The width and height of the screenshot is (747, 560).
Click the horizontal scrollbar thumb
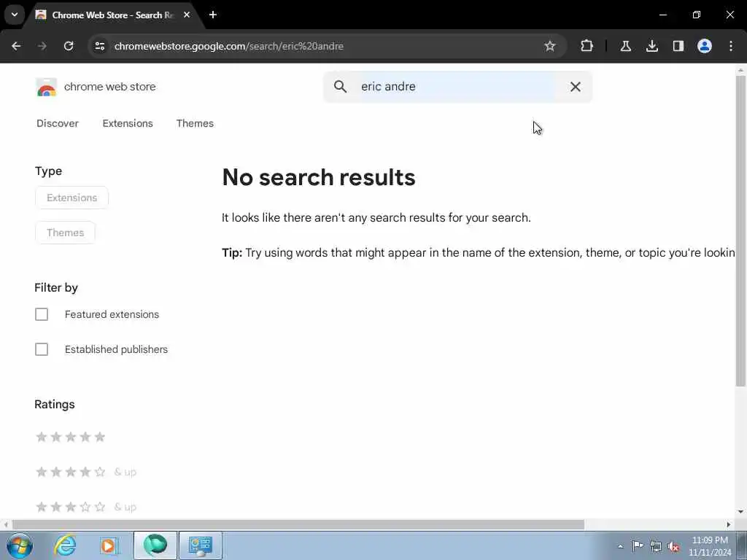(x=298, y=525)
